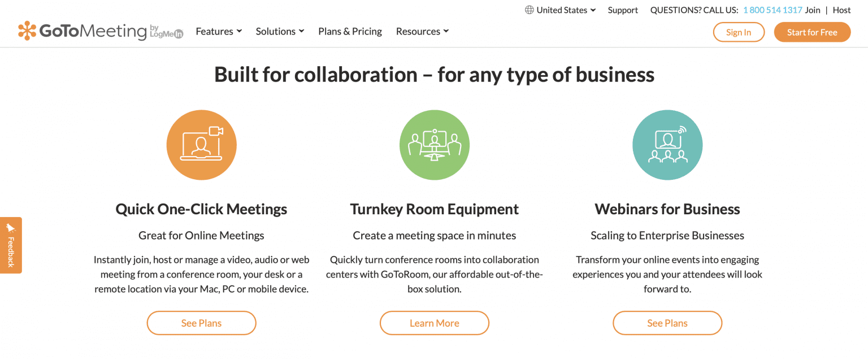Click Learn More under Turnkey Room Equipment
This screenshot has width=868, height=359.
pos(434,323)
